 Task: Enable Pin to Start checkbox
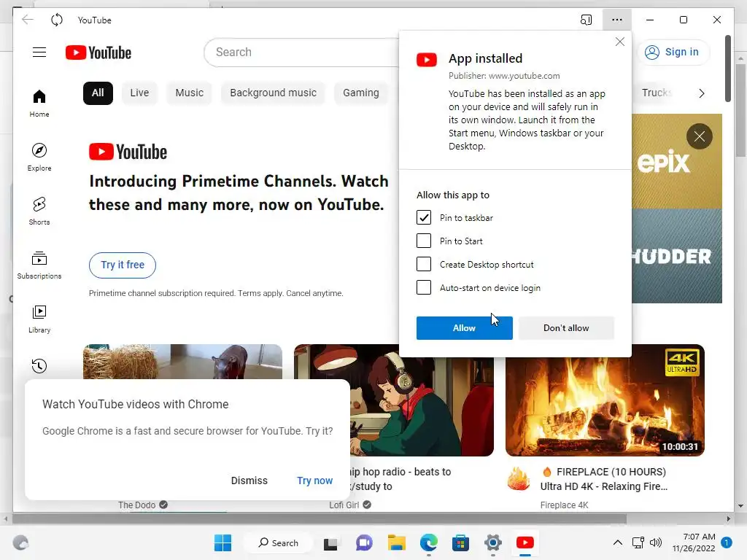424,241
